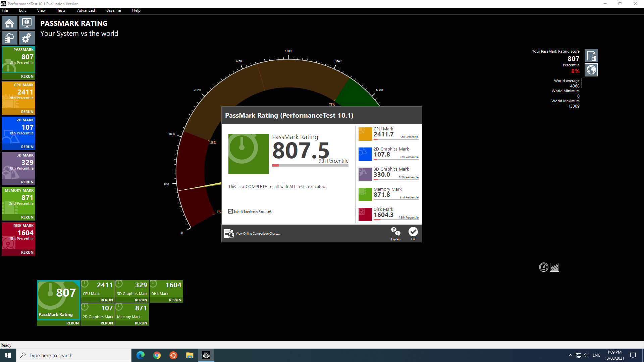Click the PassMark percentile progress bar
The height and width of the screenshot is (362, 644).
tap(310, 165)
